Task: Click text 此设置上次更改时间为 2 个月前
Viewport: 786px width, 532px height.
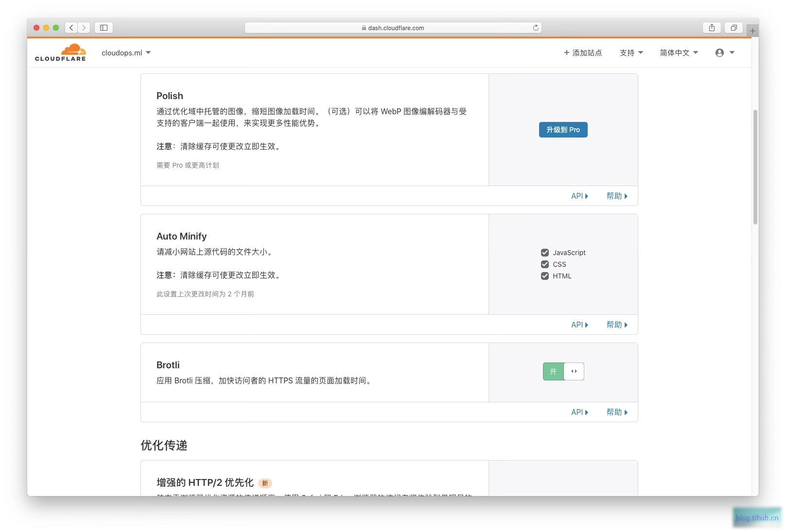Action: [205, 294]
